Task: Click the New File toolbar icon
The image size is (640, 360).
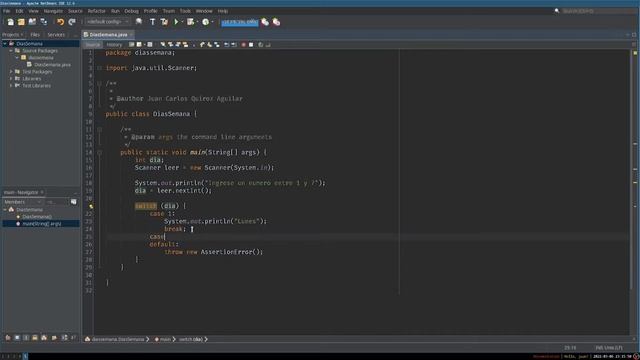Action: pyautogui.click(x=10, y=22)
